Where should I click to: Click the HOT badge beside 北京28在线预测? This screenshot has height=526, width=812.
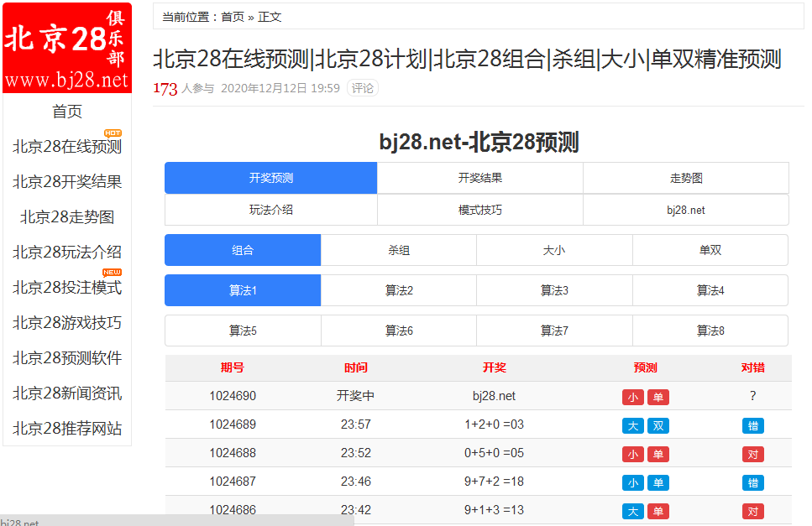pyautogui.click(x=113, y=133)
